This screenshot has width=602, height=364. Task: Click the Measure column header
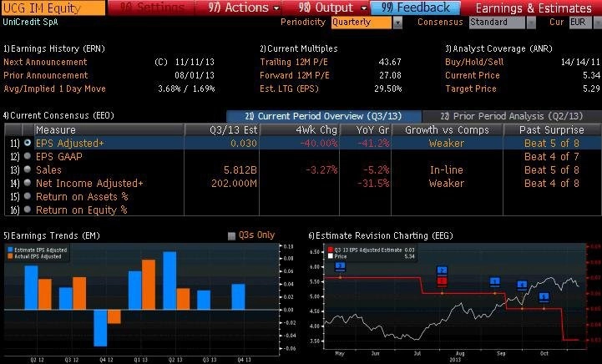(x=109, y=129)
